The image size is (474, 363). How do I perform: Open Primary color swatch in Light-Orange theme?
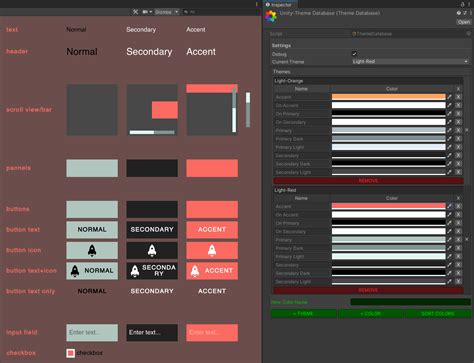pyautogui.click(x=389, y=130)
